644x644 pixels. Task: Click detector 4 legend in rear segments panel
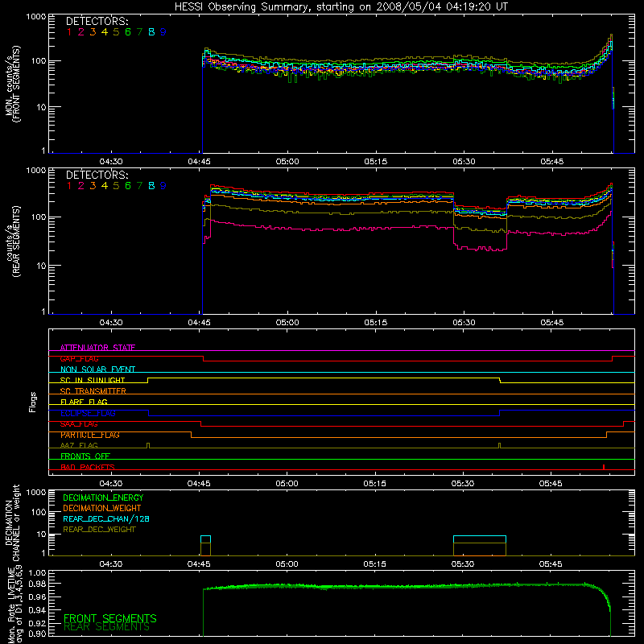[x=105, y=186]
